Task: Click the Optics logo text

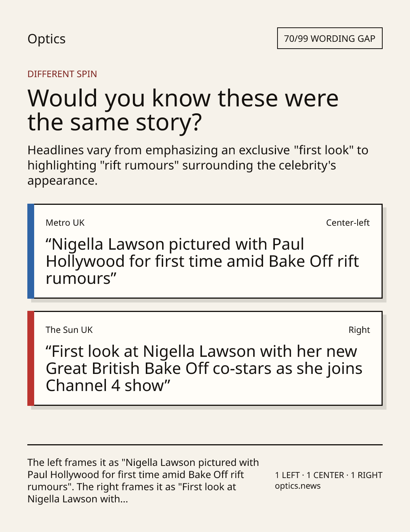Action: [x=46, y=39]
